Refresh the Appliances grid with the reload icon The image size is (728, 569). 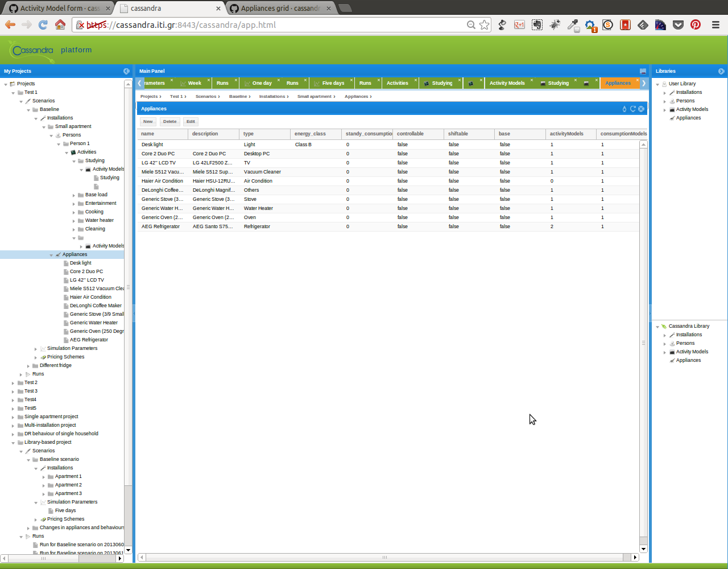[x=632, y=109]
